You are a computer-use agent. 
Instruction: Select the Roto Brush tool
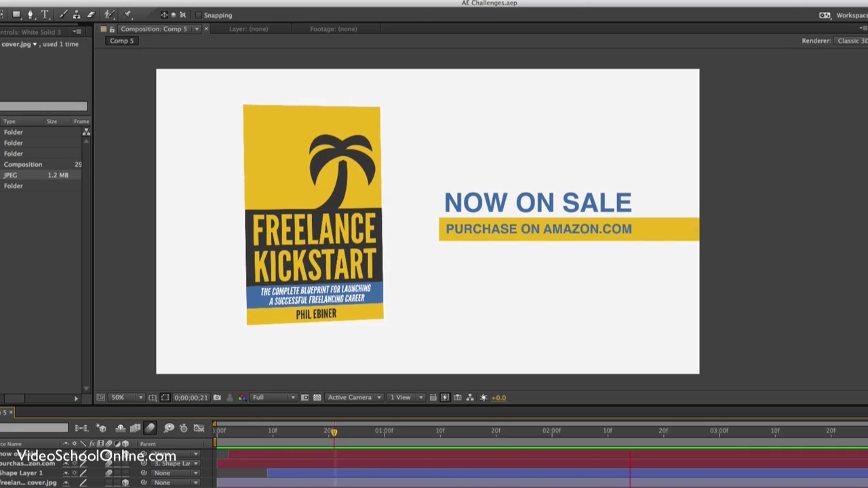point(108,14)
